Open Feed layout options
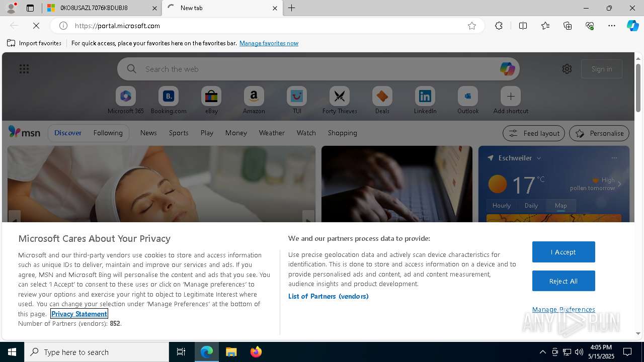Screen dimensions: 644x362 534,133
